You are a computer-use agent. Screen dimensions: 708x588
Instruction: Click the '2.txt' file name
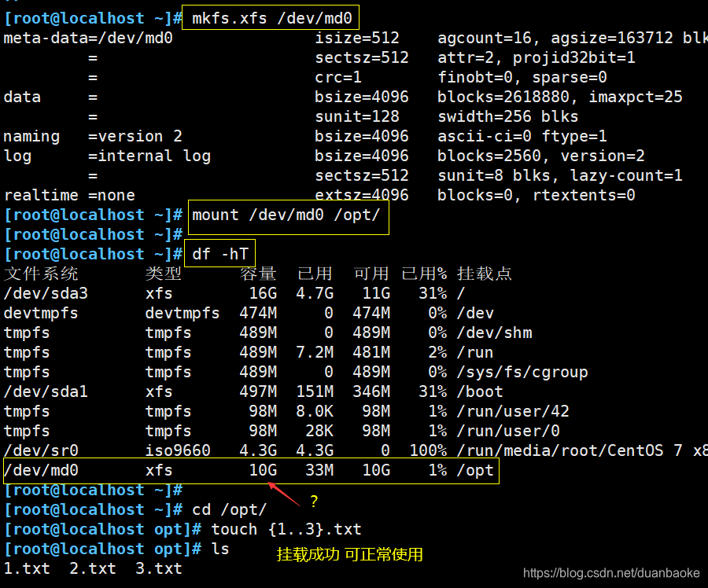pyautogui.click(x=93, y=568)
